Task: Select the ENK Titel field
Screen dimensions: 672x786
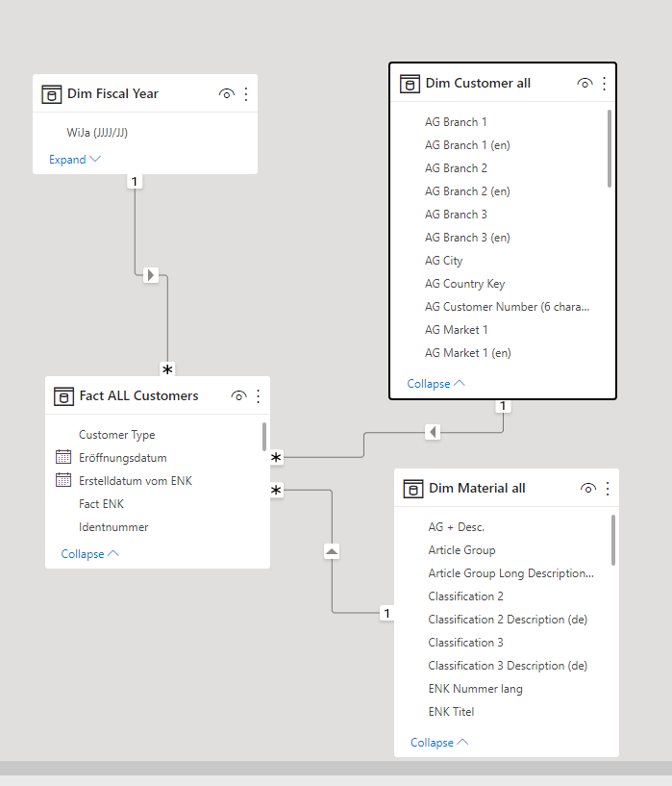Action: 451,712
